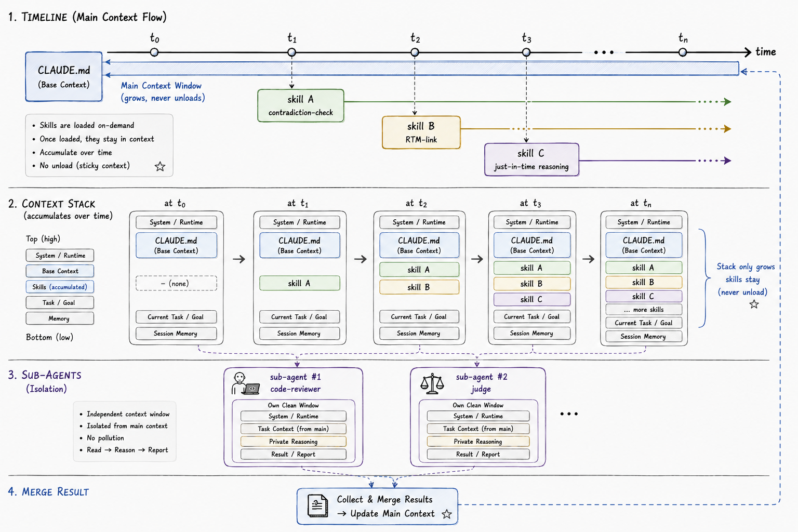This screenshot has width=798, height=532.
Task: Select "skill A" in the at t1 stack
Action: (x=299, y=283)
